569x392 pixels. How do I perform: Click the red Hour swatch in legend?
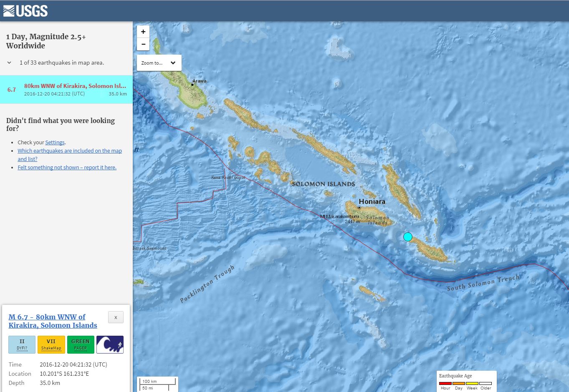click(445, 383)
